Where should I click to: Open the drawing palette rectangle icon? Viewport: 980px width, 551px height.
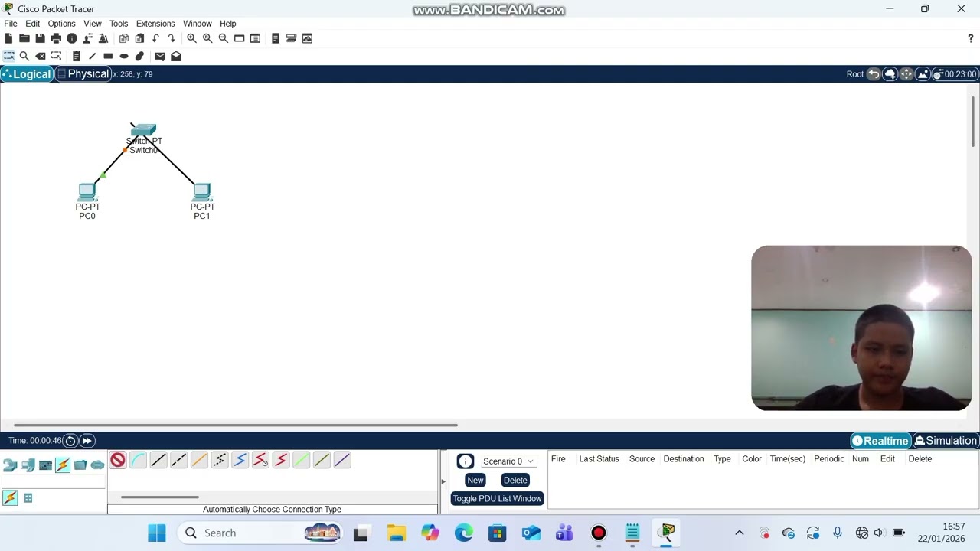[240, 38]
